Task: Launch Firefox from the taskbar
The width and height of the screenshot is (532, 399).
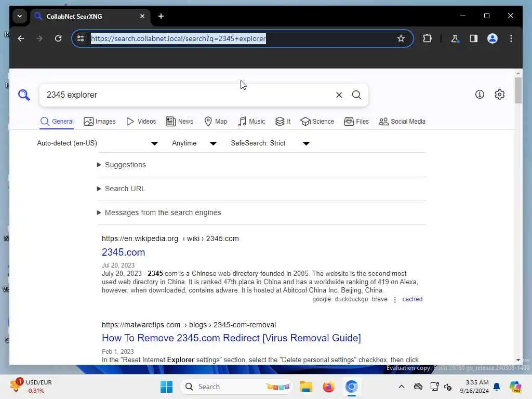Action: (x=328, y=387)
